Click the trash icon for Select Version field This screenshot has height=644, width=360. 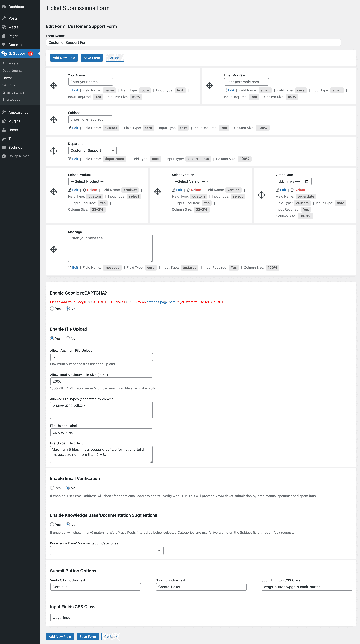coord(188,190)
